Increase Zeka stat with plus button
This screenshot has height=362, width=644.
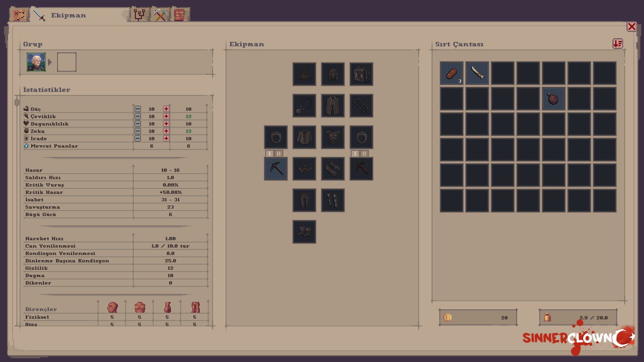tap(166, 131)
